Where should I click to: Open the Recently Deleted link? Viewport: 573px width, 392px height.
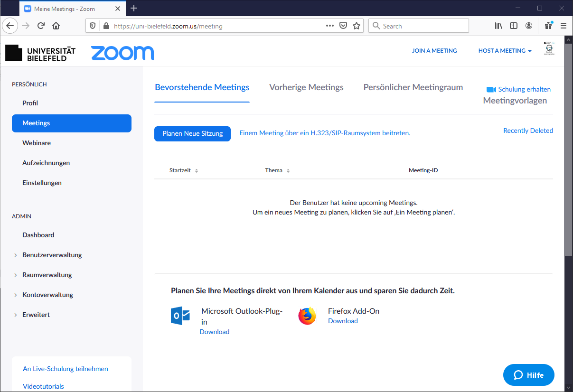(528, 131)
